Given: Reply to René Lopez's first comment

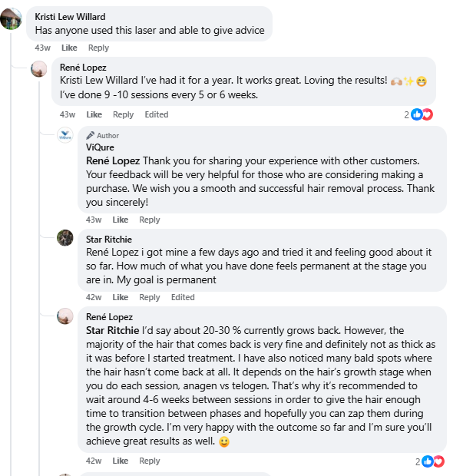Looking at the screenshot, I should (123, 114).
